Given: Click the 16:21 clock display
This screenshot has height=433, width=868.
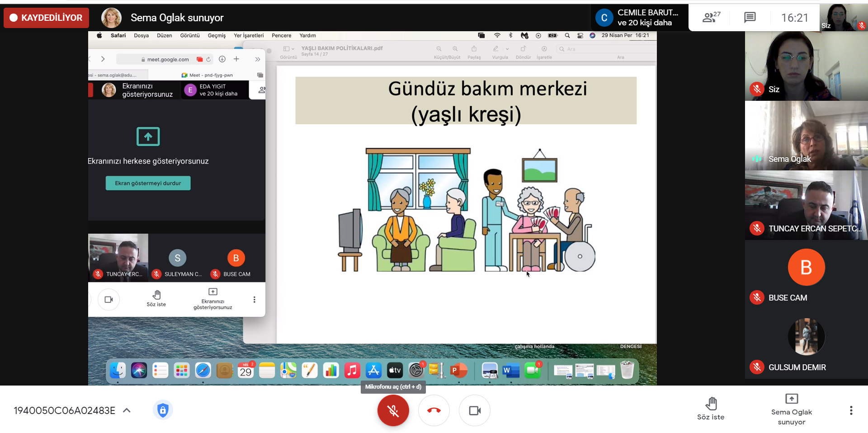Looking at the screenshot, I should point(794,18).
